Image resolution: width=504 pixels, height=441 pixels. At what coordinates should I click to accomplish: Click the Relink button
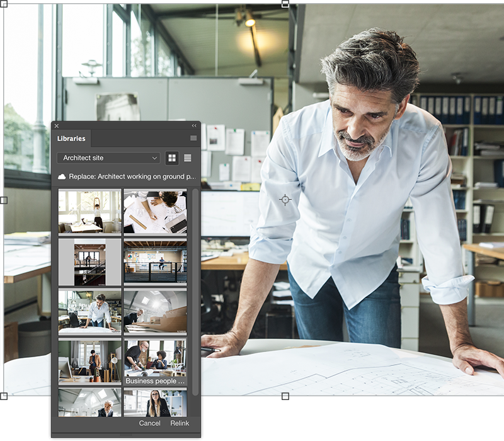point(180,423)
